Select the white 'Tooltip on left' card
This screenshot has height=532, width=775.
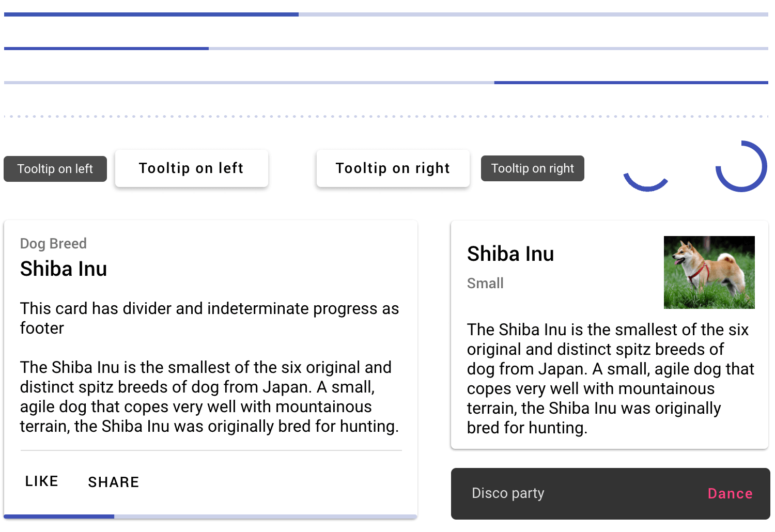coord(191,168)
